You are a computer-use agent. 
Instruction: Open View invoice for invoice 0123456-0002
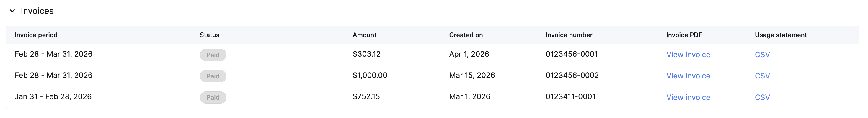pos(688,76)
